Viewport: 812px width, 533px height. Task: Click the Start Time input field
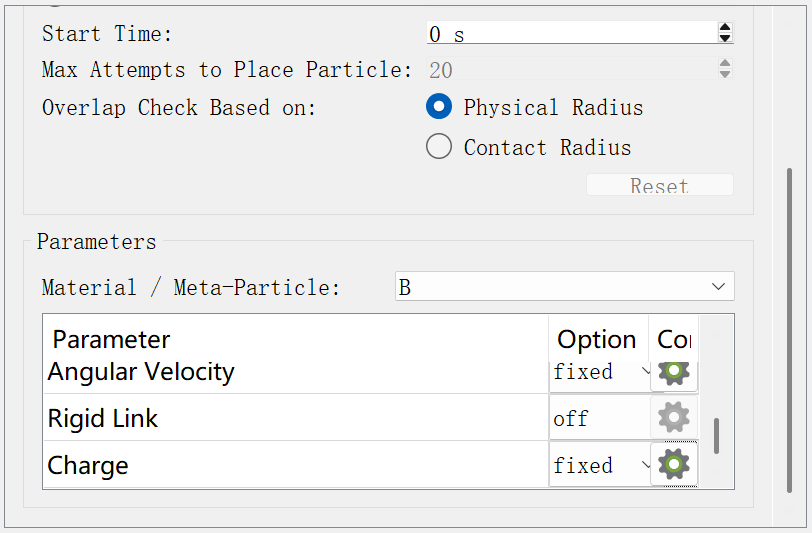[570, 34]
